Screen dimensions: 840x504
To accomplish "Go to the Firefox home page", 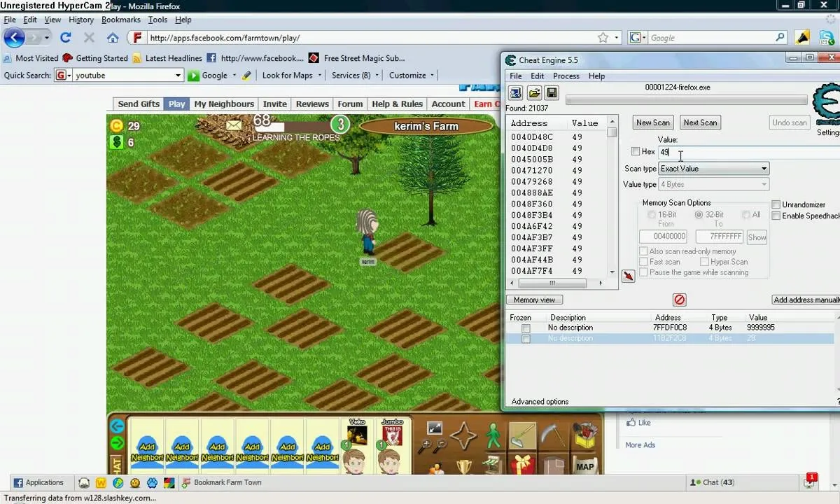I will point(112,38).
